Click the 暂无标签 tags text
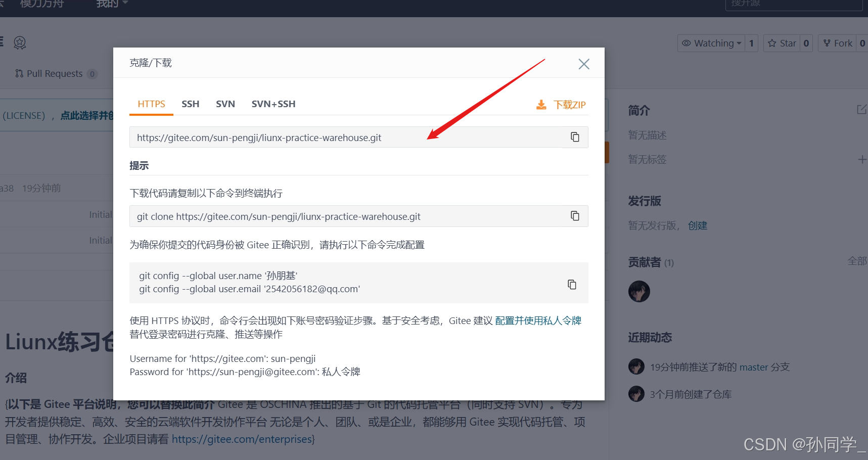 click(x=647, y=160)
